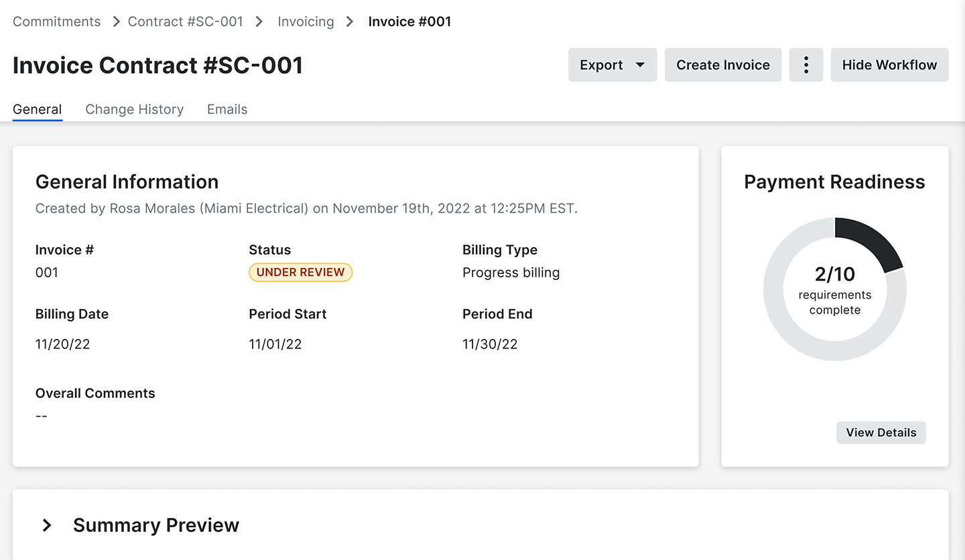The width and height of the screenshot is (965, 560).
Task: Click the Export dropdown caret arrow
Action: click(640, 65)
